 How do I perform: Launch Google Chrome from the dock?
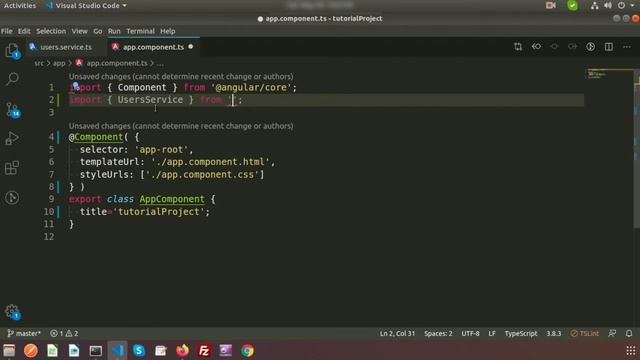[x=247, y=351]
